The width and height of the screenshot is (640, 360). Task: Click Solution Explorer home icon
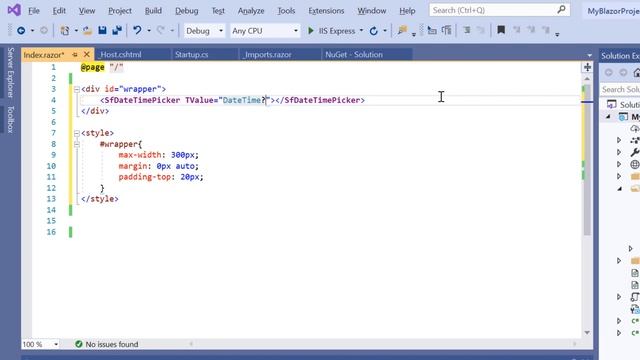coord(636,73)
